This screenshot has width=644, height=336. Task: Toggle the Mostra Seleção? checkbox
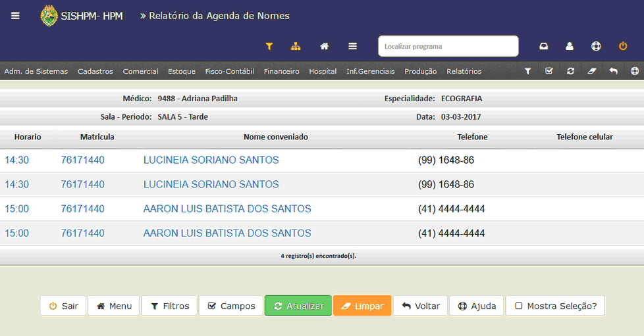point(519,306)
